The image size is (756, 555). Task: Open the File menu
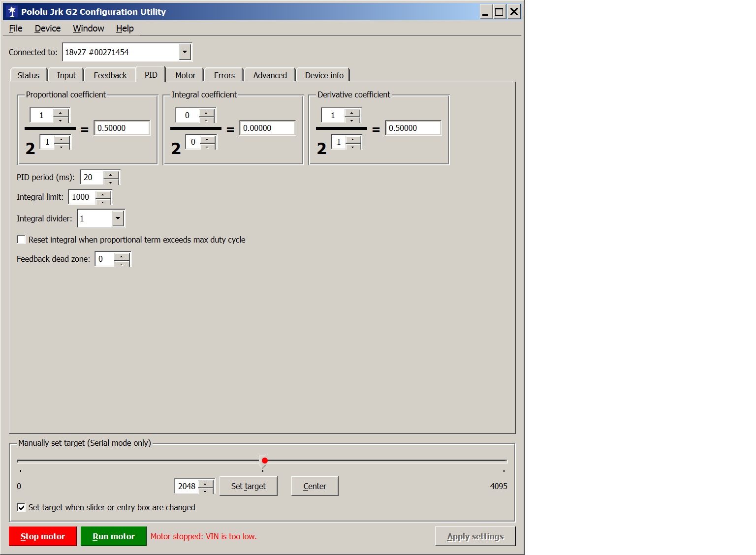(16, 29)
